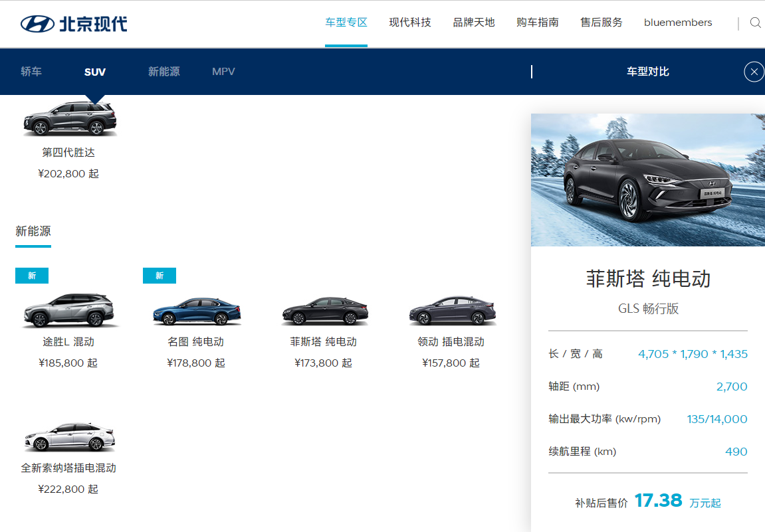Open the 第四代胜达 model link
The width and height of the screenshot is (765, 532).
point(68,153)
